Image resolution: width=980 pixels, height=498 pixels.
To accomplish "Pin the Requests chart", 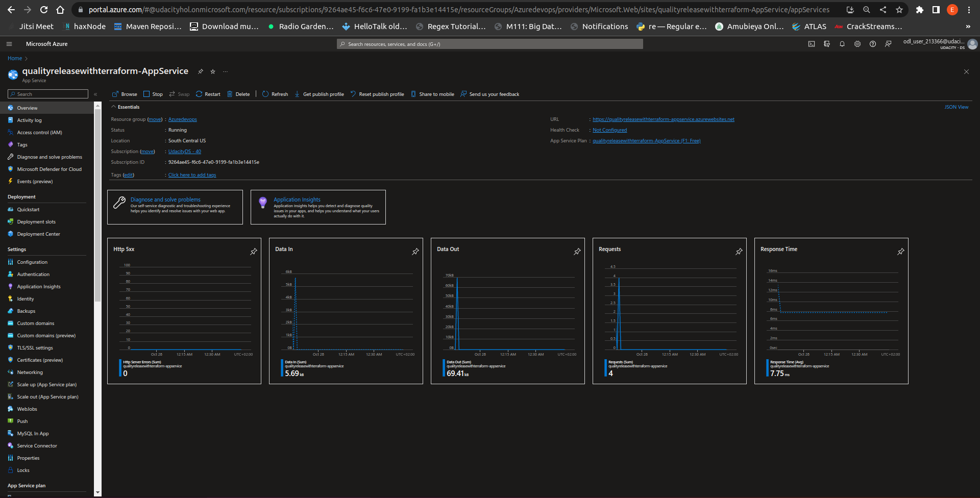I will pyautogui.click(x=739, y=252).
